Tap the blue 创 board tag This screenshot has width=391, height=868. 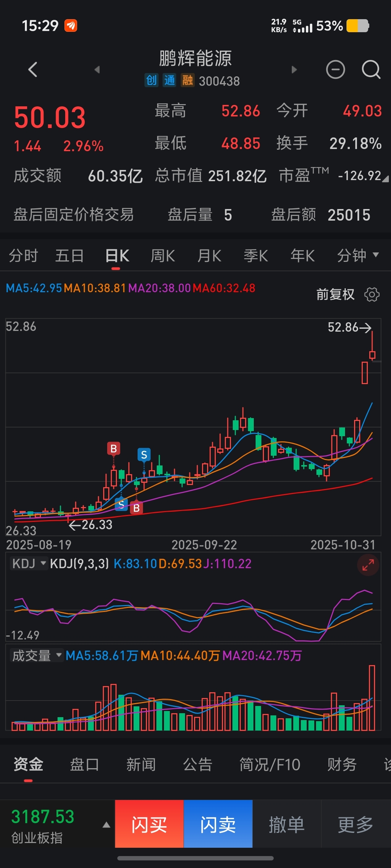click(151, 80)
